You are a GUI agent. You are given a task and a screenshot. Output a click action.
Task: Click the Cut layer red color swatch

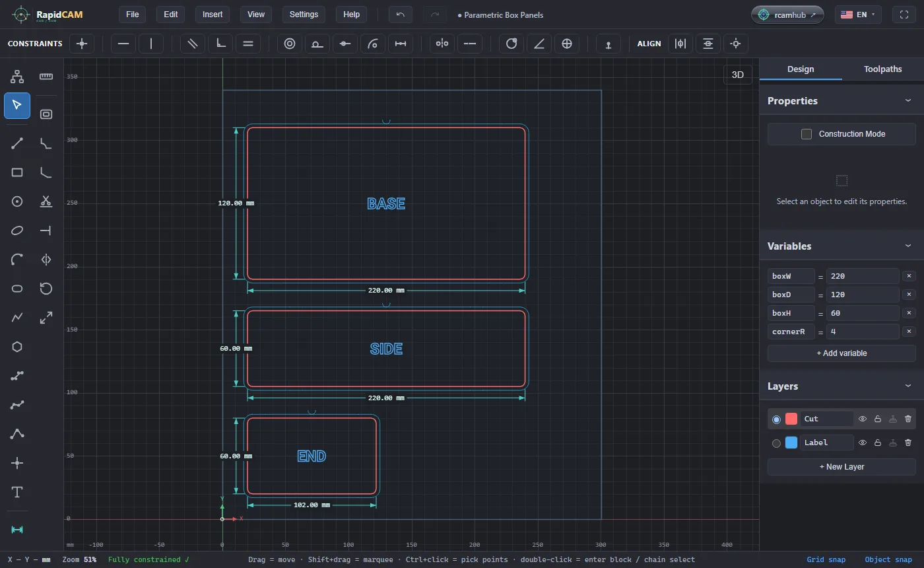(x=791, y=419)
